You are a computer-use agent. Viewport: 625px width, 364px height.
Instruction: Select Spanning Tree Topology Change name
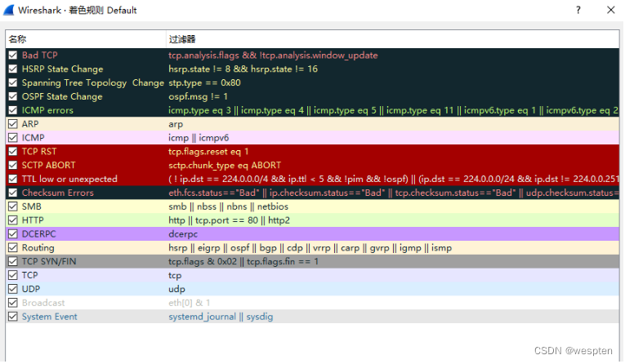tap(93, 82)
